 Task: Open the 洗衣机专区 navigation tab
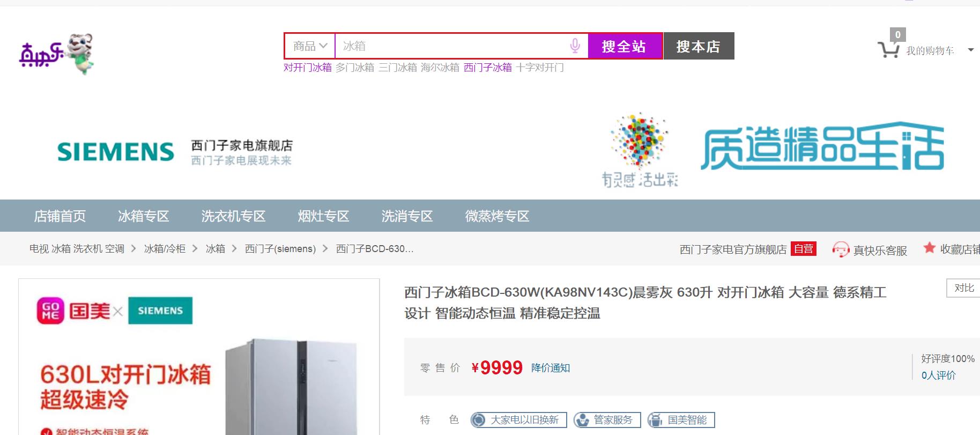coord(234,216)
